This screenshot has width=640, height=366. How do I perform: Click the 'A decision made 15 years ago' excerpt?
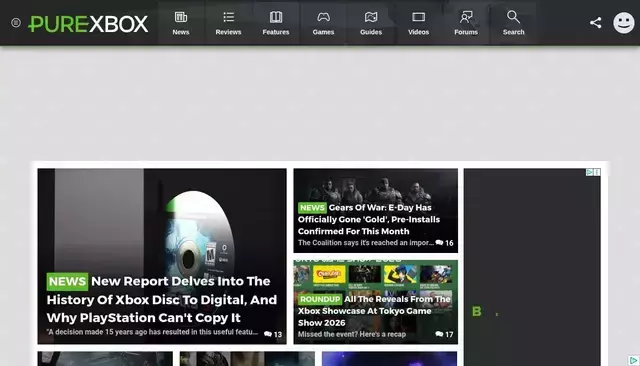point(152,332)
